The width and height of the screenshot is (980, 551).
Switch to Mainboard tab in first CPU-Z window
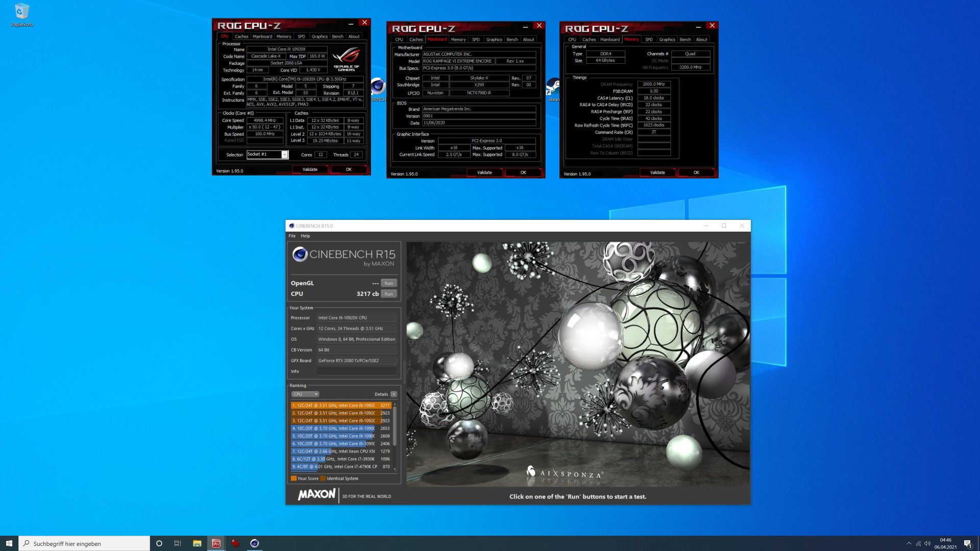tap(262, 37)
